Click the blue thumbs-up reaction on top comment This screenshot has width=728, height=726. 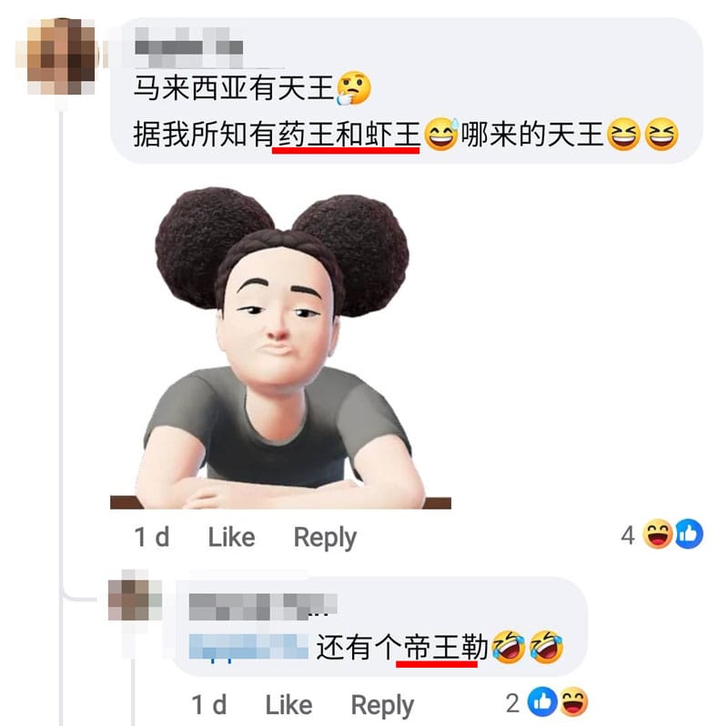click(689, 534)
